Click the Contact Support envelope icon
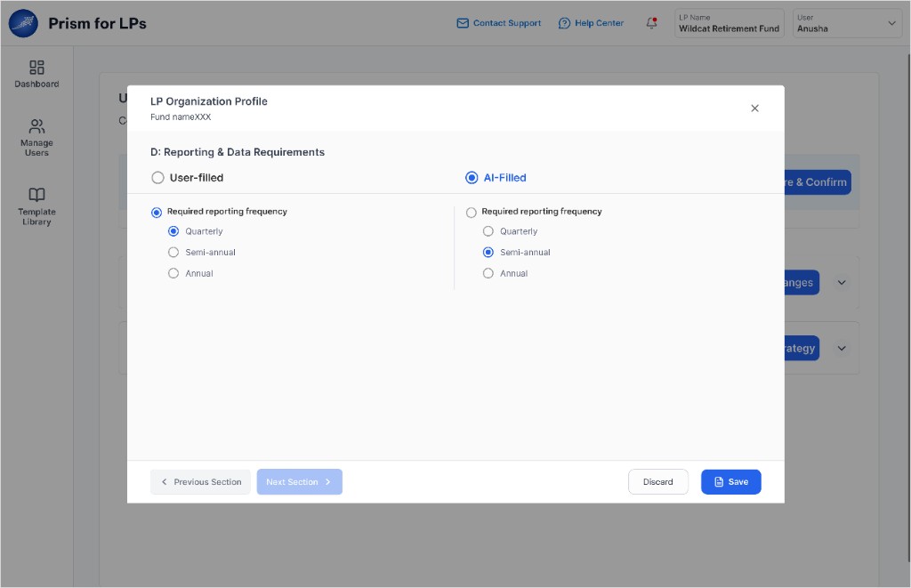 [463, 23]
